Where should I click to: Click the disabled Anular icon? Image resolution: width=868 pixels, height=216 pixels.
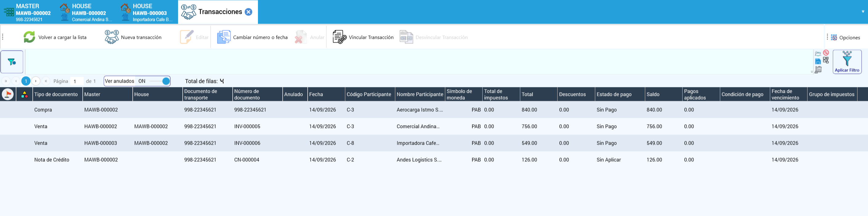300,37
